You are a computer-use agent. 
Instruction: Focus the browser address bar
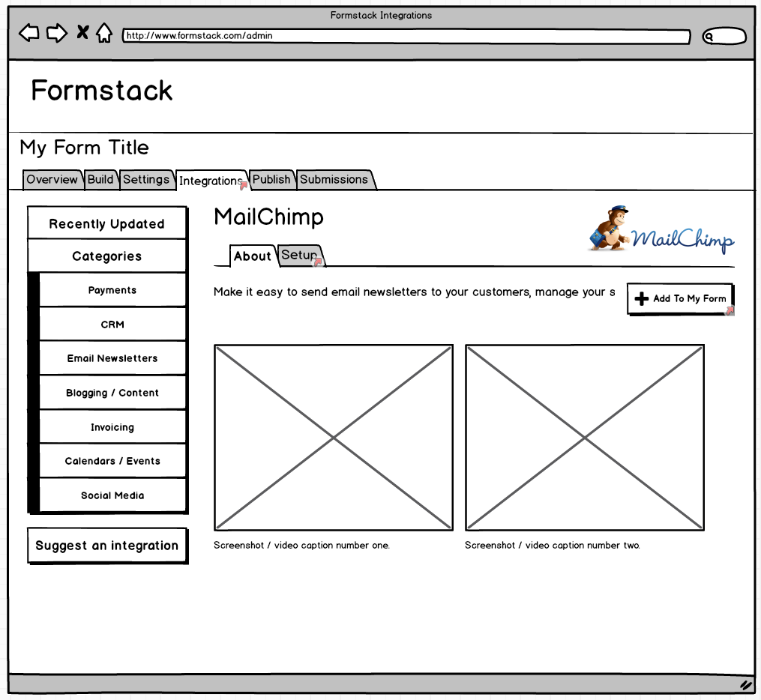(406, 36)
